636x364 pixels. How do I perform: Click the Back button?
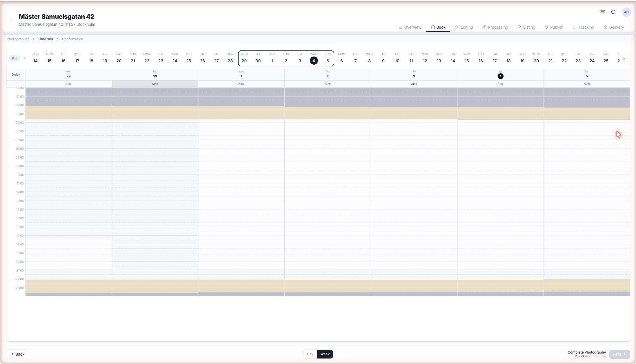[x=17, y=354]
